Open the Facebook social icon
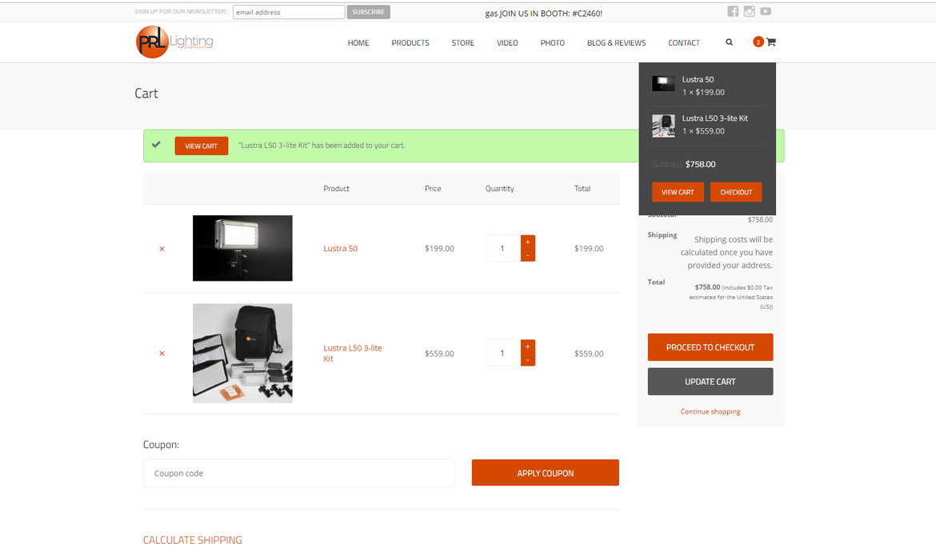This screenshot has width=936, height=560. [733, 11]
